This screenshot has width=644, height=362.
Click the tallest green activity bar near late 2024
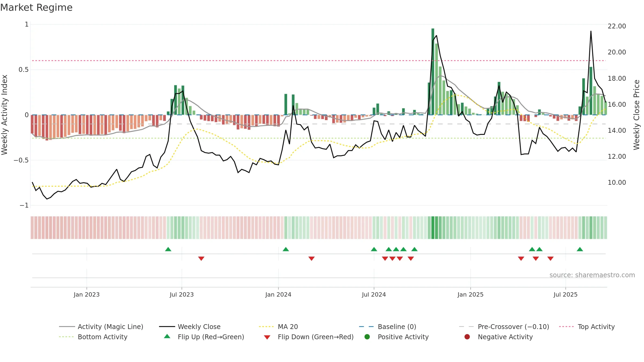433,72
